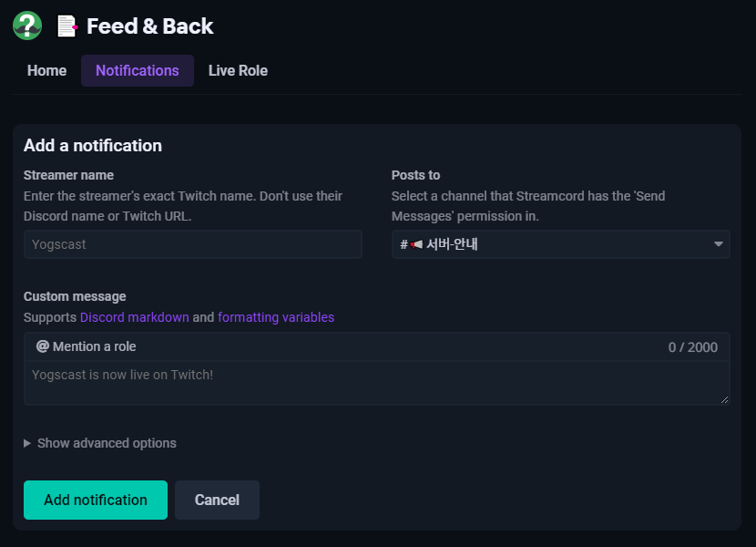Click the Cancel button

tap(217, 500)
